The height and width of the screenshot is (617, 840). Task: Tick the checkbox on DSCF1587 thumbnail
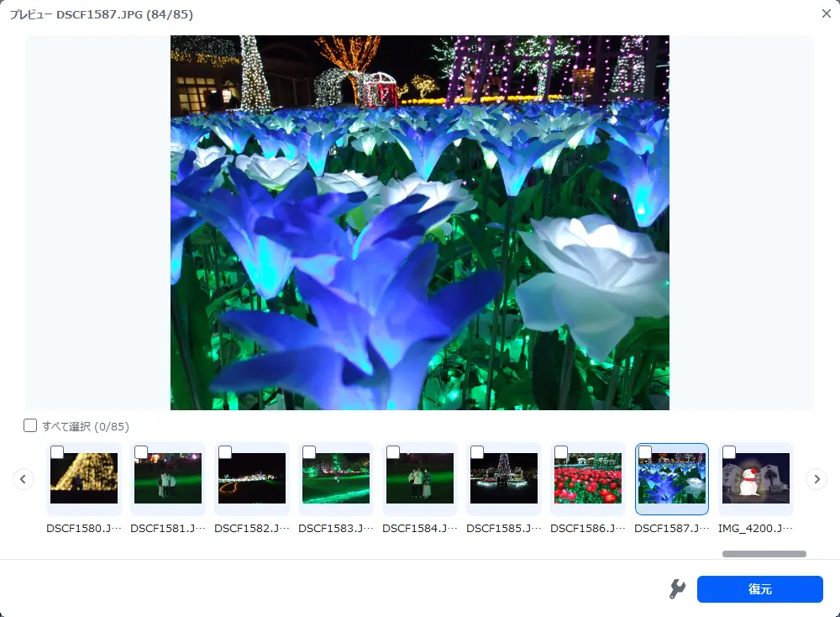click(645, 452)
